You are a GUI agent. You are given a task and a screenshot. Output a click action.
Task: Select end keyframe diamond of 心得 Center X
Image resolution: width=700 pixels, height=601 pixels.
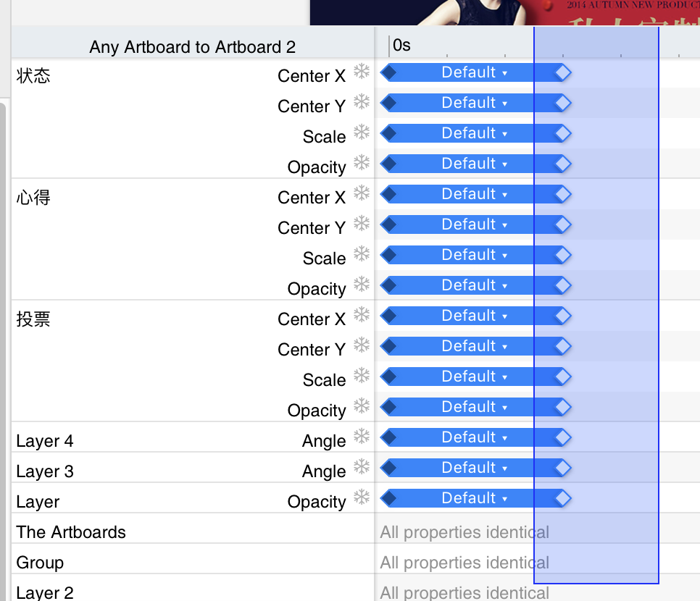coord(562,194)
